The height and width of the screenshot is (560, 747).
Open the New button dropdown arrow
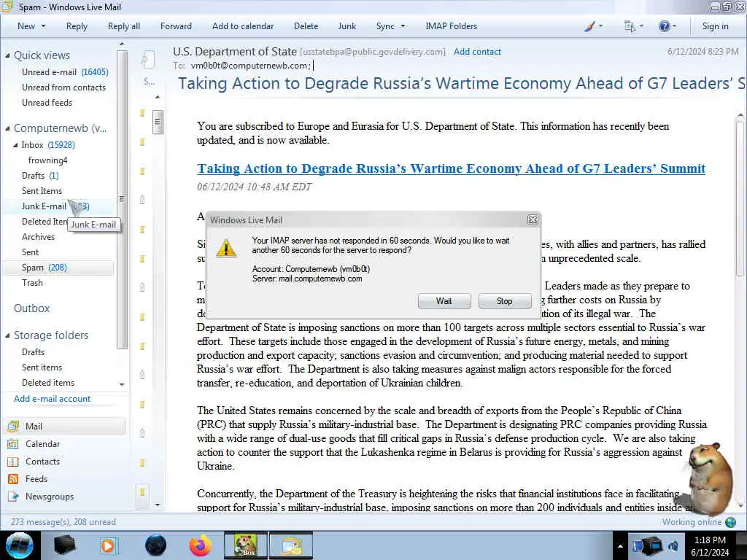(43, 26)
